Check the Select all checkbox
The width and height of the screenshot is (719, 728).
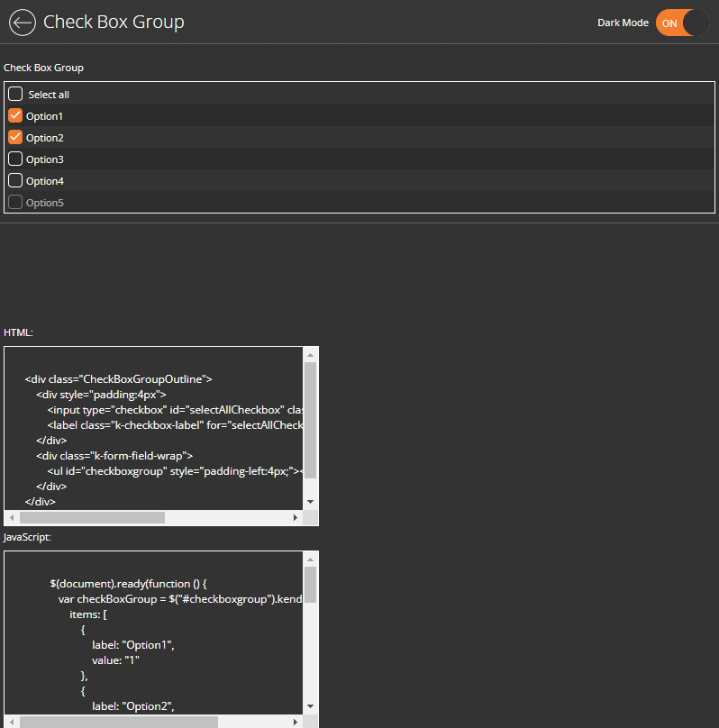pos(15,94)
